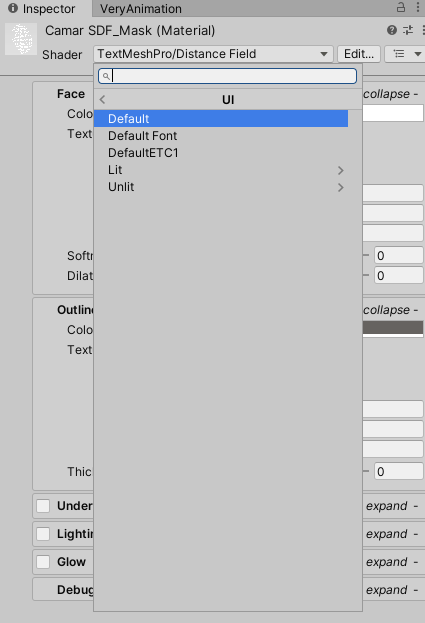Click the Outline color swatch
The width and height of the screenshot is (425, 623).
click(x=393, y=329)
